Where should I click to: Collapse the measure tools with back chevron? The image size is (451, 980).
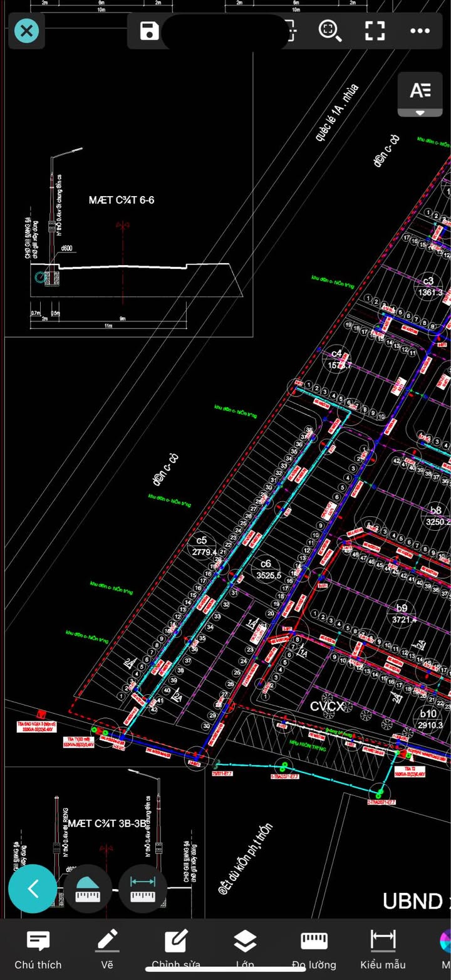33,889
